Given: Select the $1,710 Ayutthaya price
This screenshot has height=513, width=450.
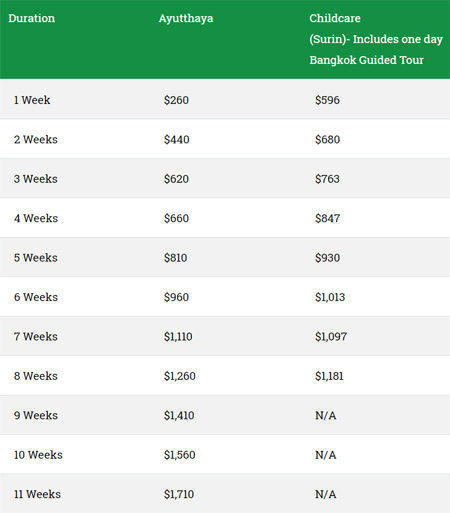Looking at the screenshot, I should 179,494.
